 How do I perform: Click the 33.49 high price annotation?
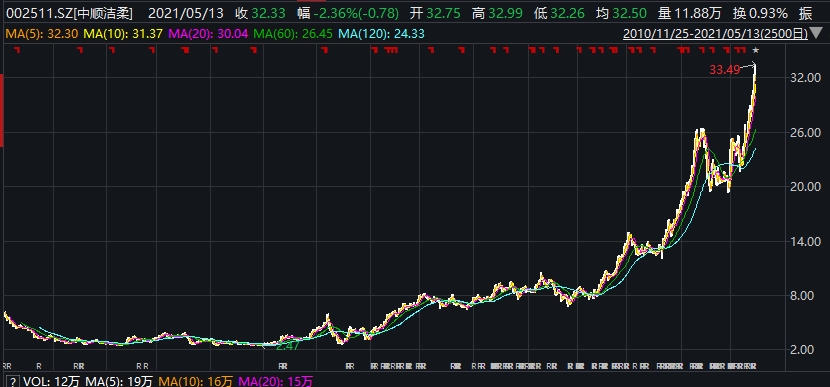[x=724, y=69]
